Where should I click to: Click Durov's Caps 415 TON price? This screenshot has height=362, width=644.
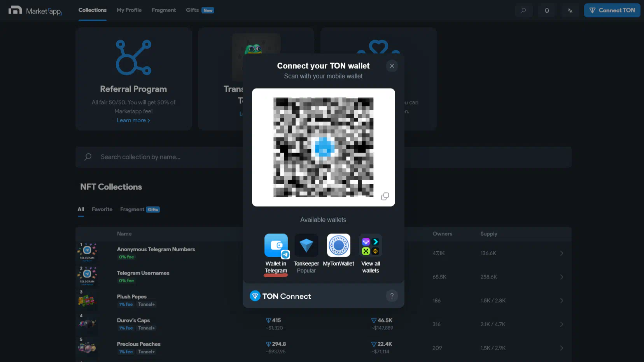pos(273,320)
